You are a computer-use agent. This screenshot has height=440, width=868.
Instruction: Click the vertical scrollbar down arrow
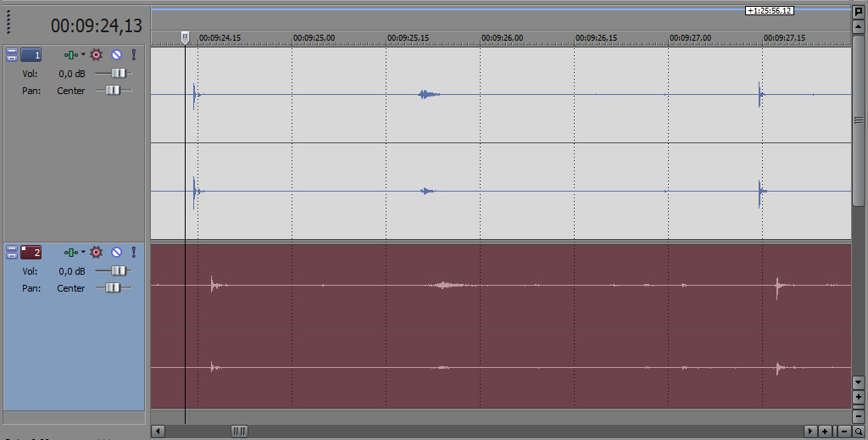[859, 382]
